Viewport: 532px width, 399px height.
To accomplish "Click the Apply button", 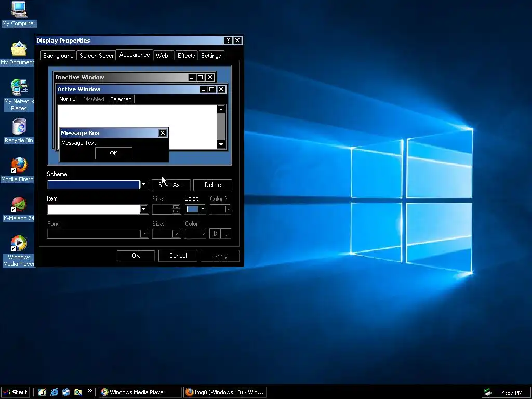I will click(x=220, y=256).
